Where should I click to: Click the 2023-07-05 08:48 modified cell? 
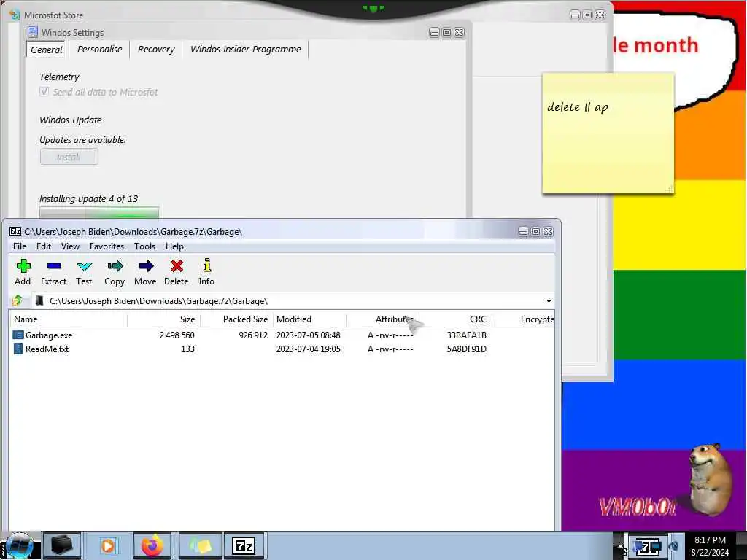(309, 335)
